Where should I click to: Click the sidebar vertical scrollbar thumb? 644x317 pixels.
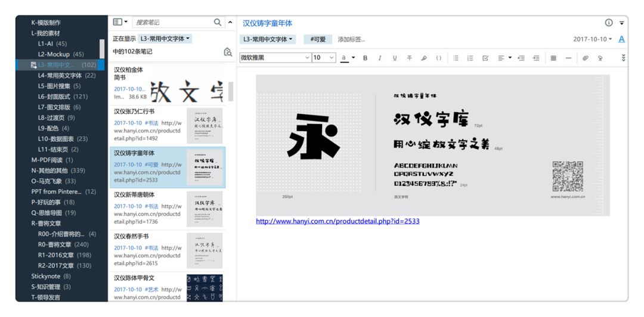pos(102,49)
